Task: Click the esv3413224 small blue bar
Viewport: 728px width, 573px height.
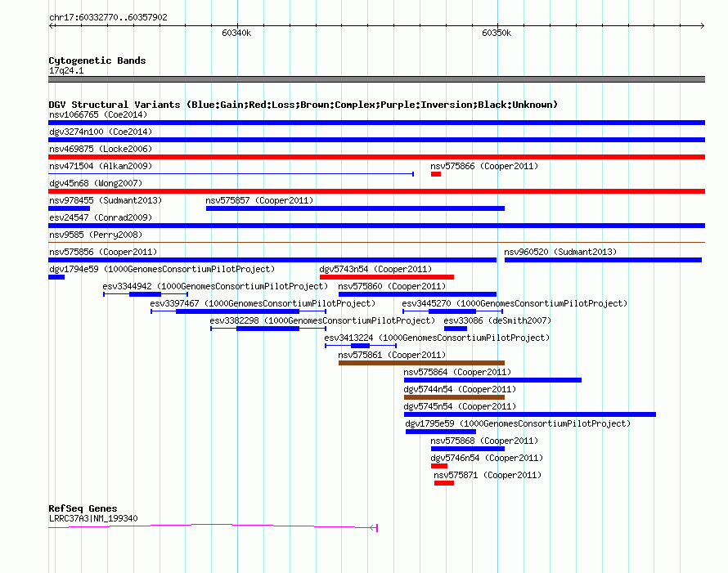Action: (x=360, y=346)
